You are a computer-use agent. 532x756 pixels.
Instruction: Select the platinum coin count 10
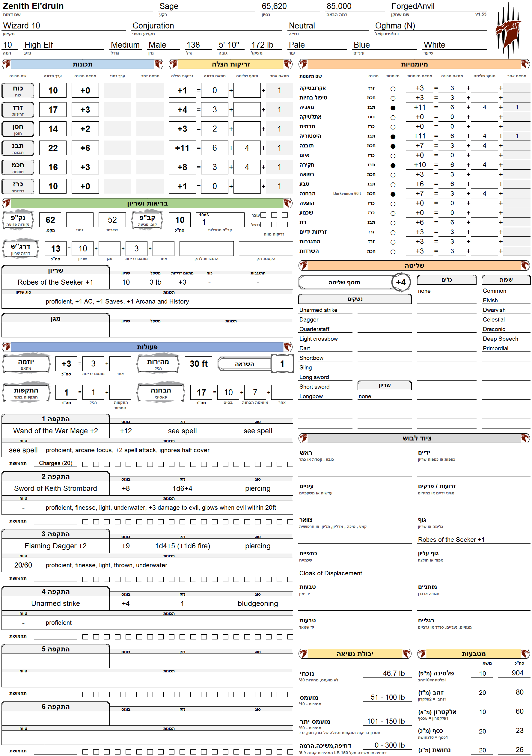(482, 673)
